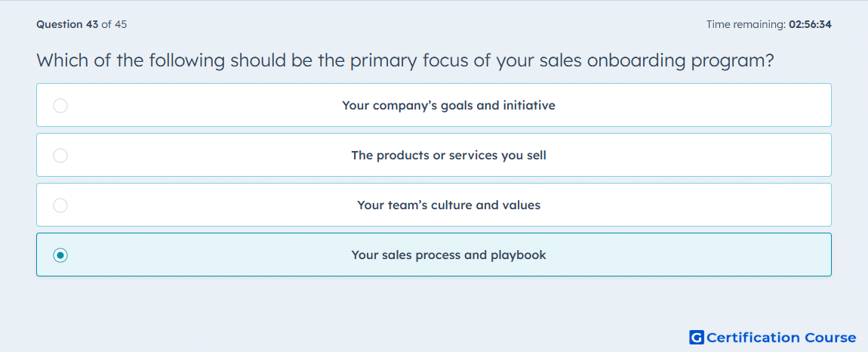This screenshot has width=868, height=352.
Task: Click the "Your company's goals and initiative" label
Action: [x=448, y=105]
